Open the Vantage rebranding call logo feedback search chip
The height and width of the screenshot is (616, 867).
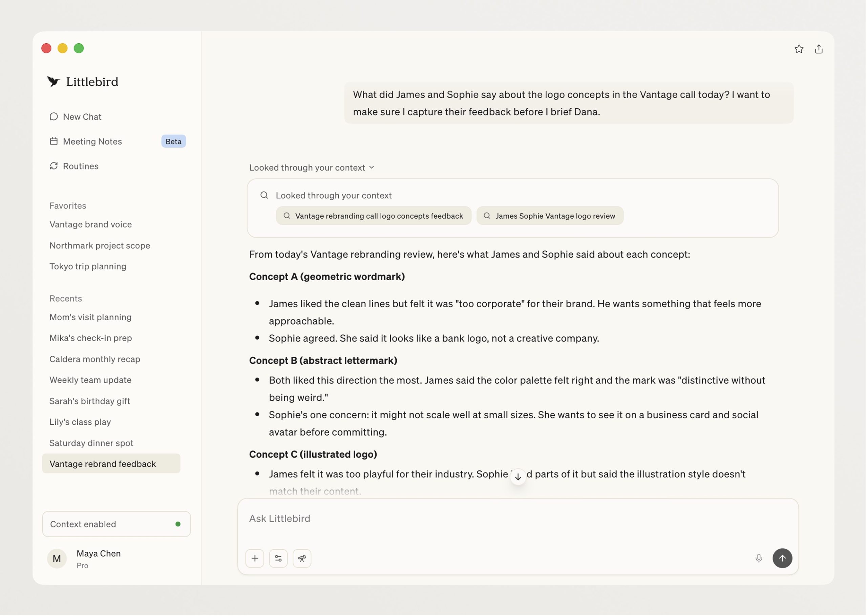click(373, 216)
